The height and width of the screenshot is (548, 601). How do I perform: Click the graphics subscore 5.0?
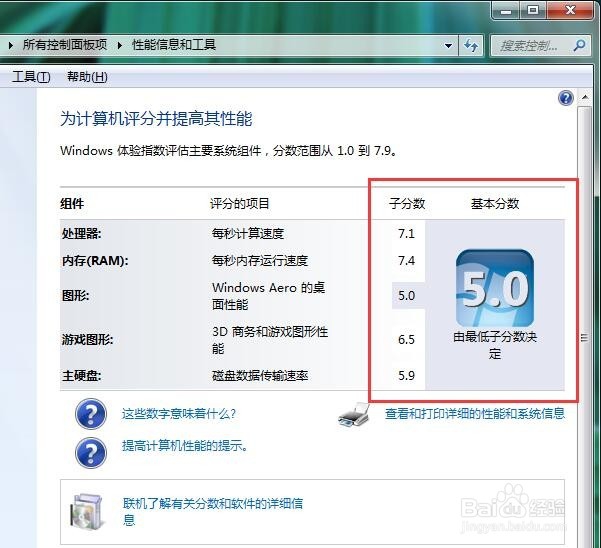tap(406, 295)
